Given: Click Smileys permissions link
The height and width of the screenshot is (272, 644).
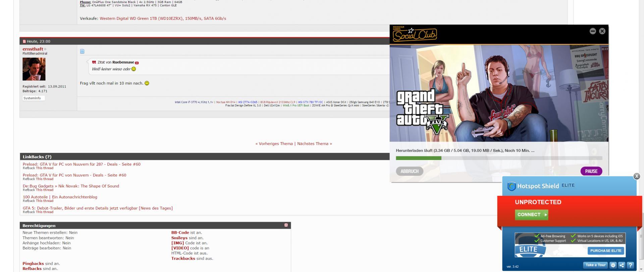Looking at the screenshot, I should [x=179, y=238].
